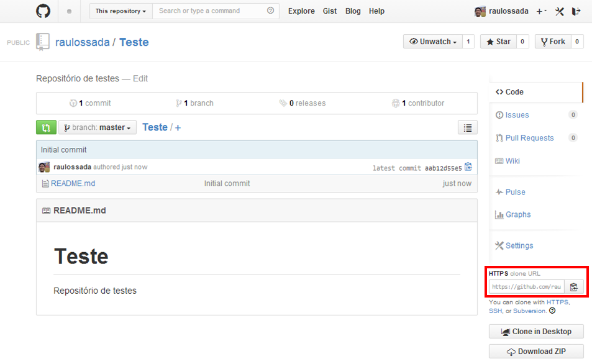Open the raulossada owner link
This screenshot has height=364, width=592.
tap(82, 42)
